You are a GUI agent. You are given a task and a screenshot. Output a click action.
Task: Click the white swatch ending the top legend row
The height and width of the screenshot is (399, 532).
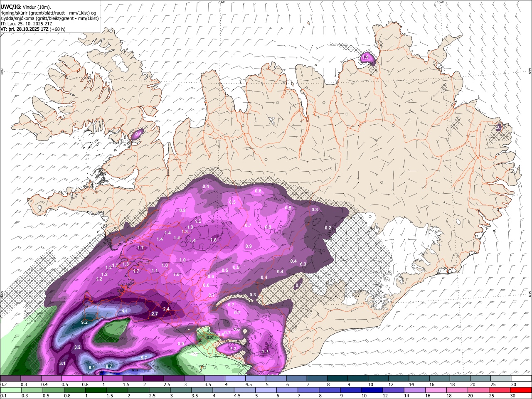[x=521, y=379]
